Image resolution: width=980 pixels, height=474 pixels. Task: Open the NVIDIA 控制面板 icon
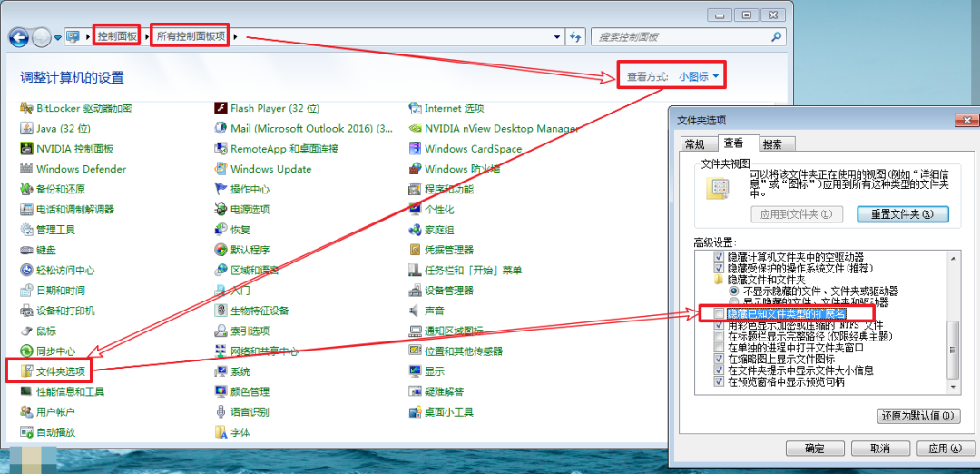pos(26,149)
